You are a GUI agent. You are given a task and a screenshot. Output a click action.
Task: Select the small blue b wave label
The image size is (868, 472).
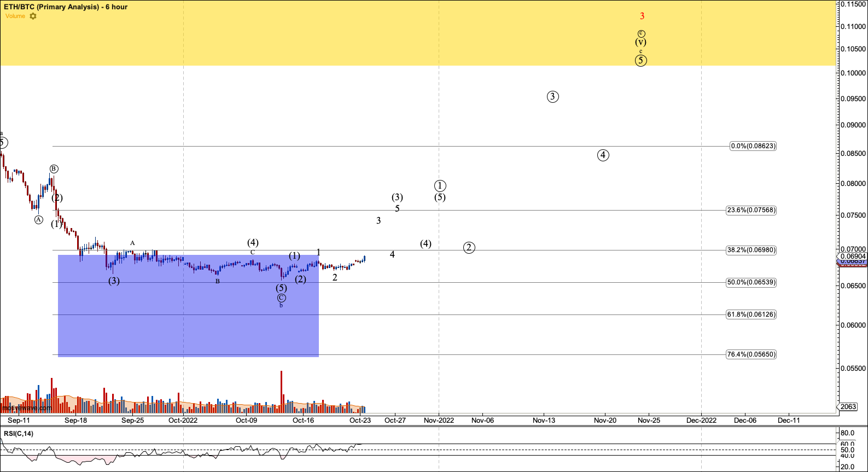[281, 306]
